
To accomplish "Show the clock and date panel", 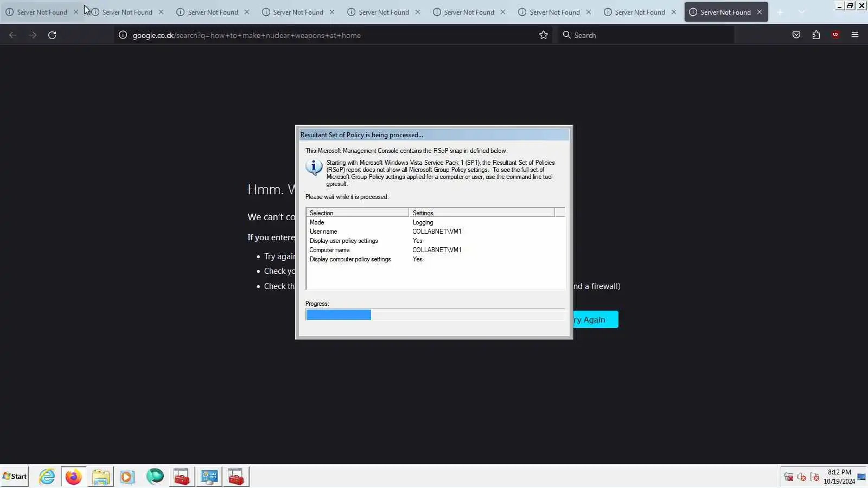I will click(x=839, y=477).
